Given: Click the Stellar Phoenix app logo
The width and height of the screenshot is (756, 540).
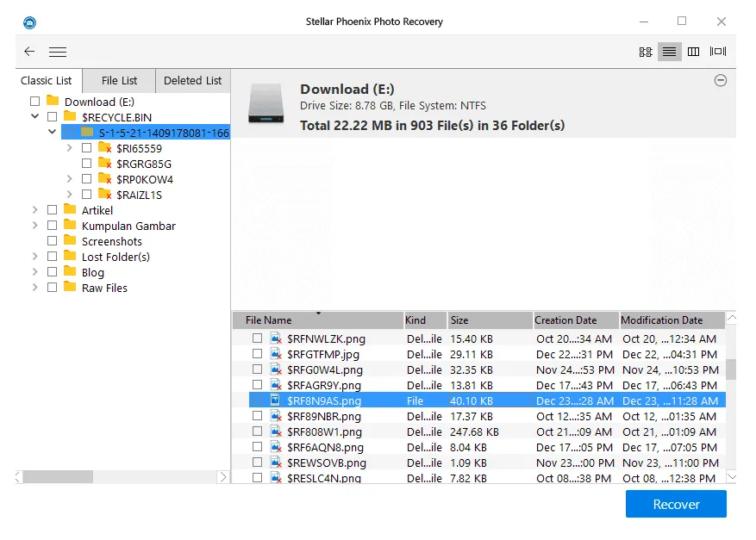Looking at the screenshot, I should 29,22.
